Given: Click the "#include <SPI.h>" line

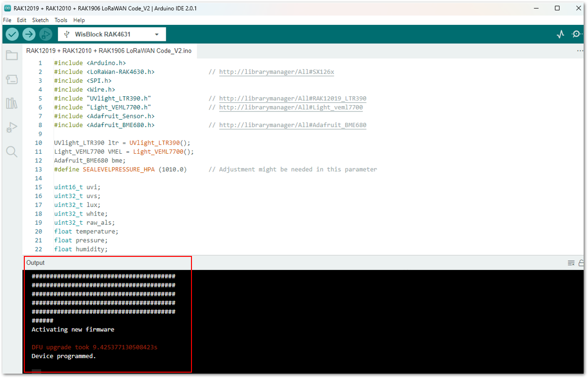Looking at the screenshot, I should 83,81.
